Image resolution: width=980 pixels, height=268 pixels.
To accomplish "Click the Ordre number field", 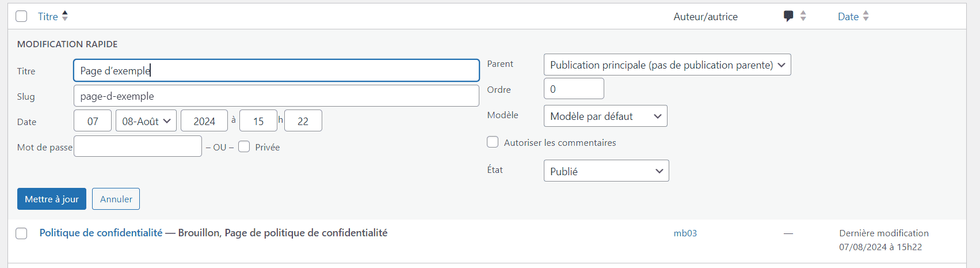I will click(x=574, y=89).
